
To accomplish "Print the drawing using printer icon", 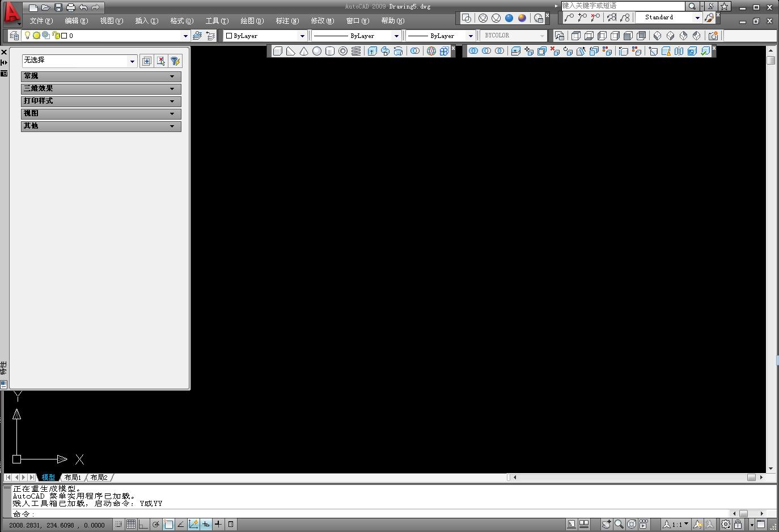I will pyautogui.click(x=70, y=7).
